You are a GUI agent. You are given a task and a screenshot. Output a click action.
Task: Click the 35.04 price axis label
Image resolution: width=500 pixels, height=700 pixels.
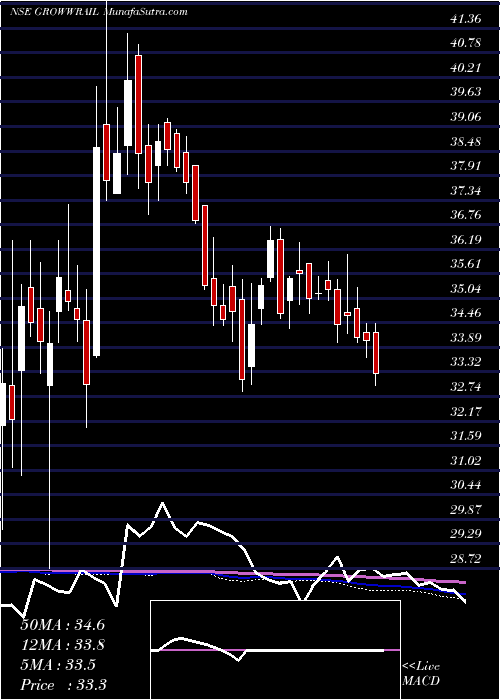[x=466, y=289]
